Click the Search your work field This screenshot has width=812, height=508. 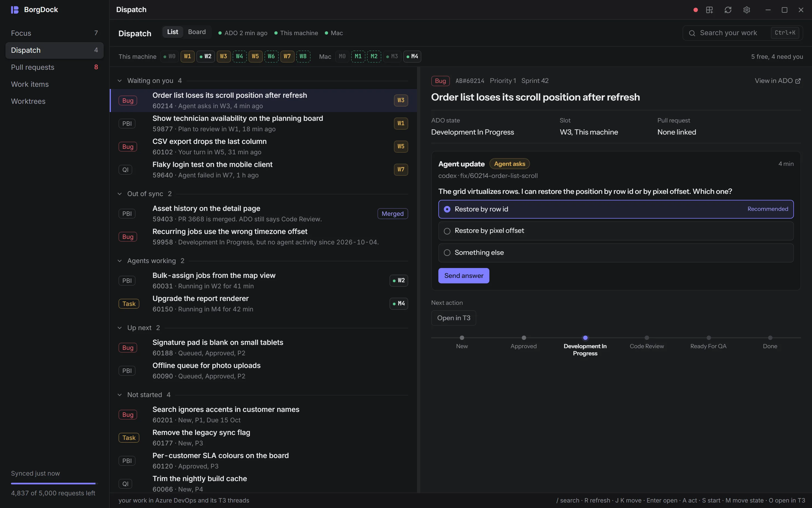point(743,33)
